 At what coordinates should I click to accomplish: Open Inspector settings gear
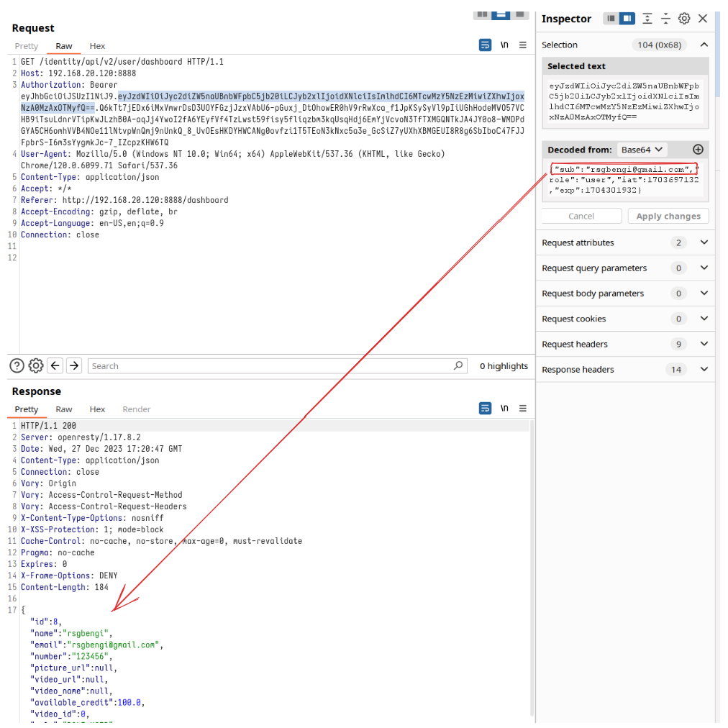[684, 19]
